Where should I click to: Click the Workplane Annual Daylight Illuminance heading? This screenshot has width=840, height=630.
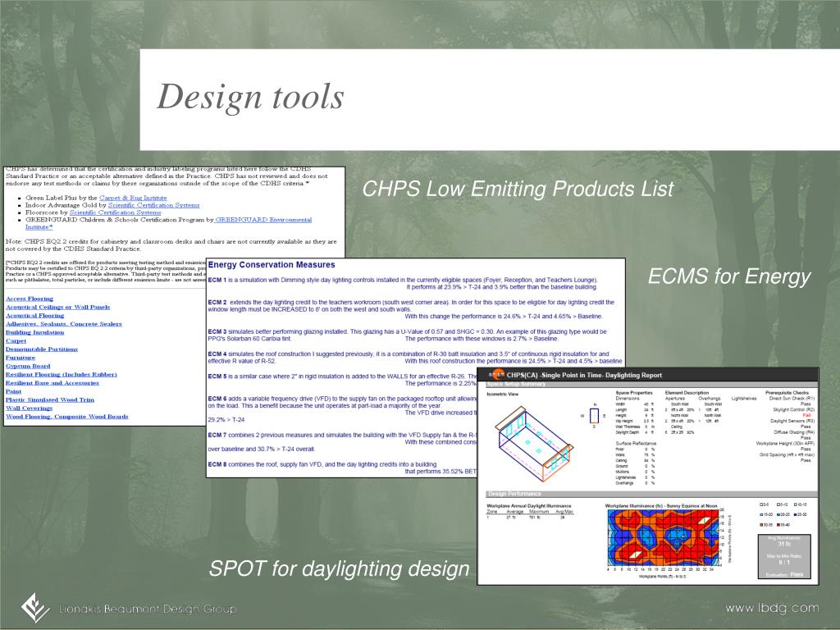click(x=529, y=505)
